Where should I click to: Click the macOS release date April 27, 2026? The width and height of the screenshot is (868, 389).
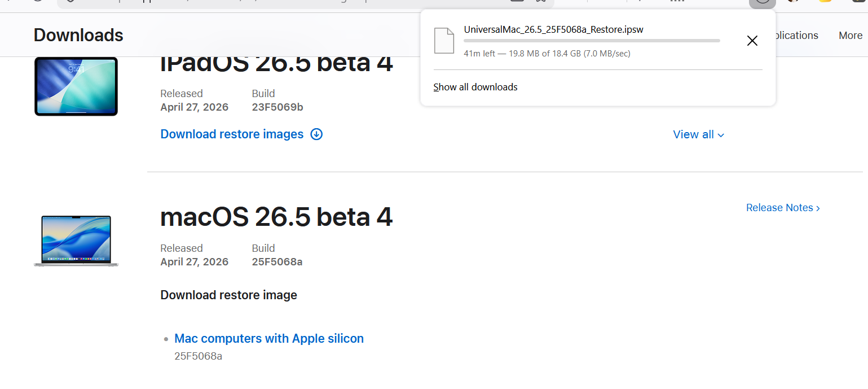[195, 262]
